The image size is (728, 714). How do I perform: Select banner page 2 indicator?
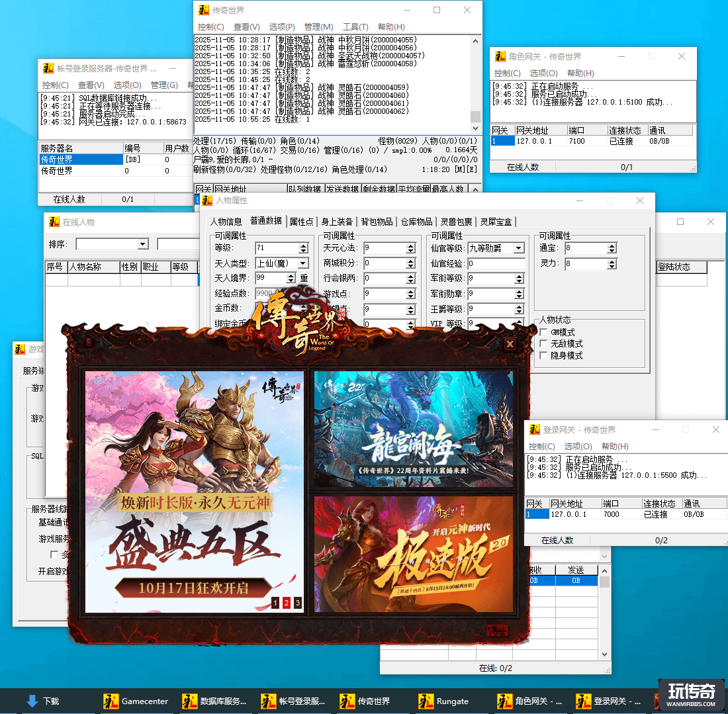click(287, 603)
